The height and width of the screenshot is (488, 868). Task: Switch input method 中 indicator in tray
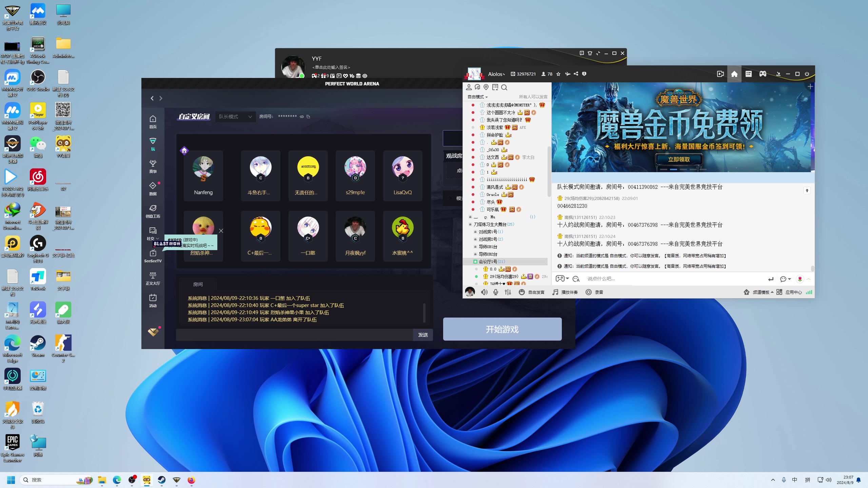point(795,480)
